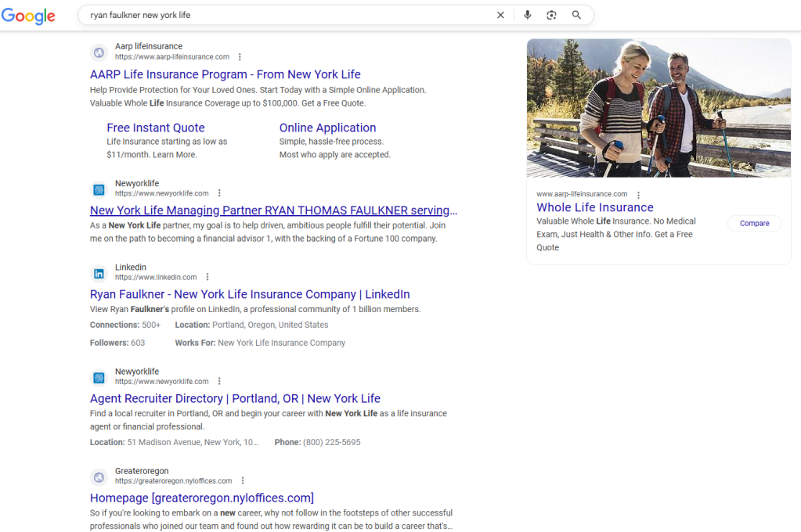Open Agent Recruiter Directory Portland result
801x532 pixels.
pos(235,398)
